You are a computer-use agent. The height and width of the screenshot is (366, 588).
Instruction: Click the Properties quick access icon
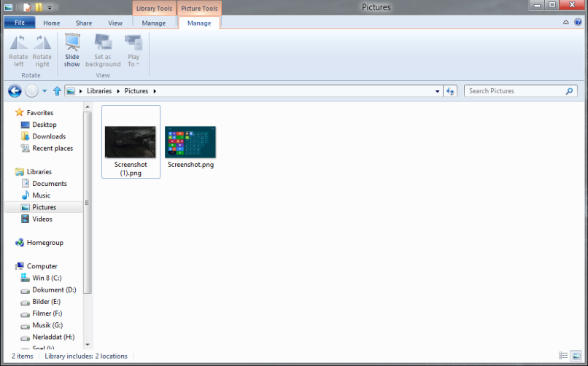26,7
